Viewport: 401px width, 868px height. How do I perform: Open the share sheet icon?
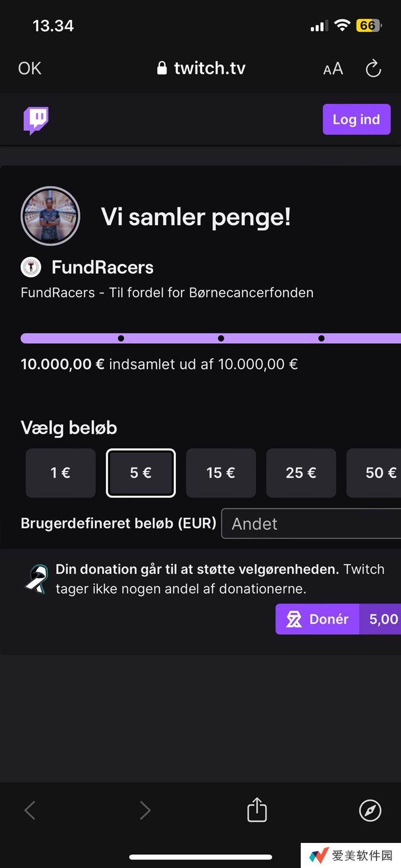tap(257, 809)
